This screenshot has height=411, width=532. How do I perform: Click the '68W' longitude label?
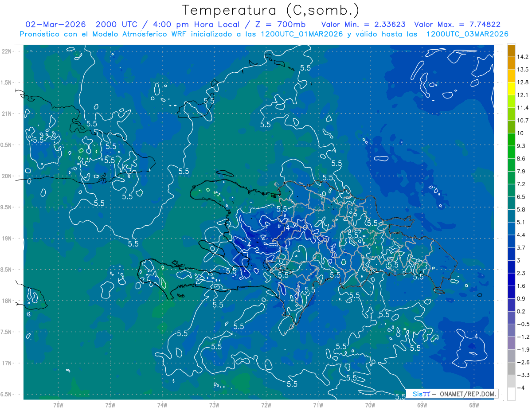point(474,404)
